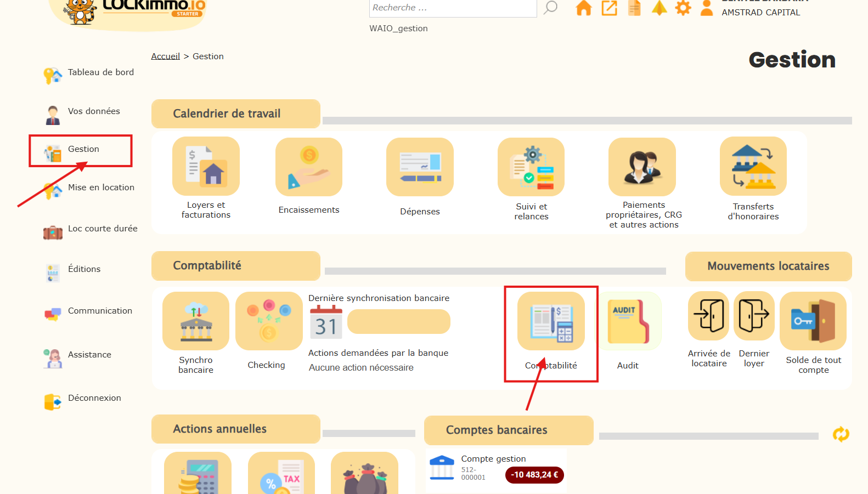The image size is (868, 494).
Task: Open the Dépenses cheque icon
Action: (x=420, y=167)
